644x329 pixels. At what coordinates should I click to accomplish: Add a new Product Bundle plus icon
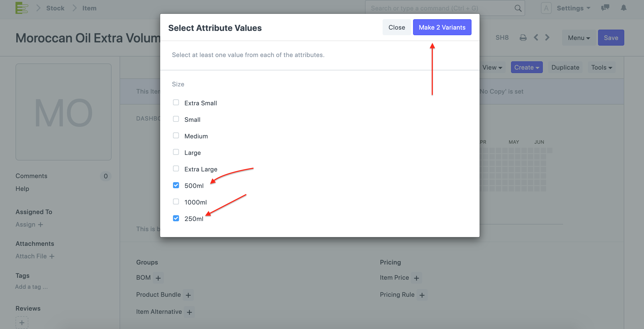[x=188, y=295]
